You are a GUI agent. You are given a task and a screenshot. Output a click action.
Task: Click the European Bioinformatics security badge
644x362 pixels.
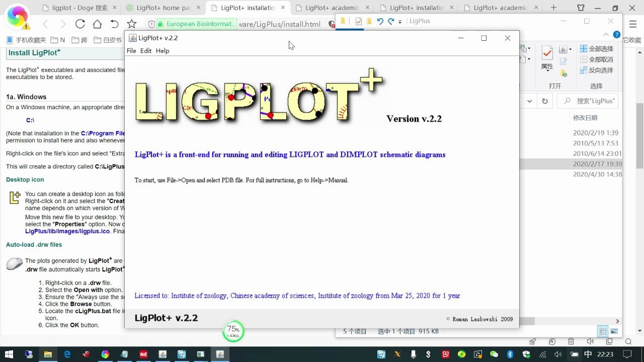196,24
